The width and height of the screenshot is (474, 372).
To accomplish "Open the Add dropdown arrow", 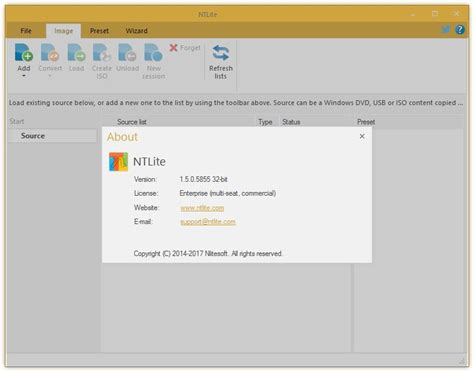I will [24, 76].
